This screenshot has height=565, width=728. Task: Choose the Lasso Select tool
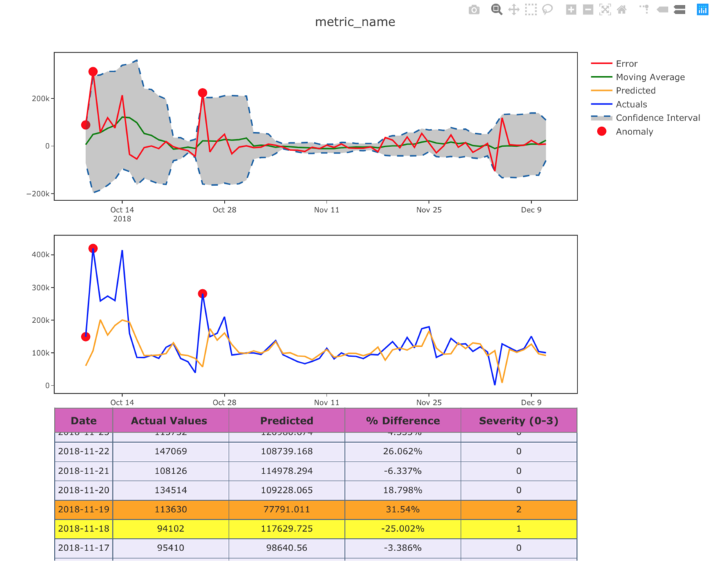tap(548, 9)
